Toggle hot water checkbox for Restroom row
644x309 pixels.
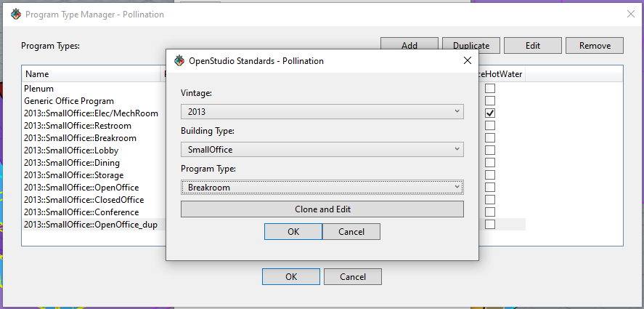490,126
